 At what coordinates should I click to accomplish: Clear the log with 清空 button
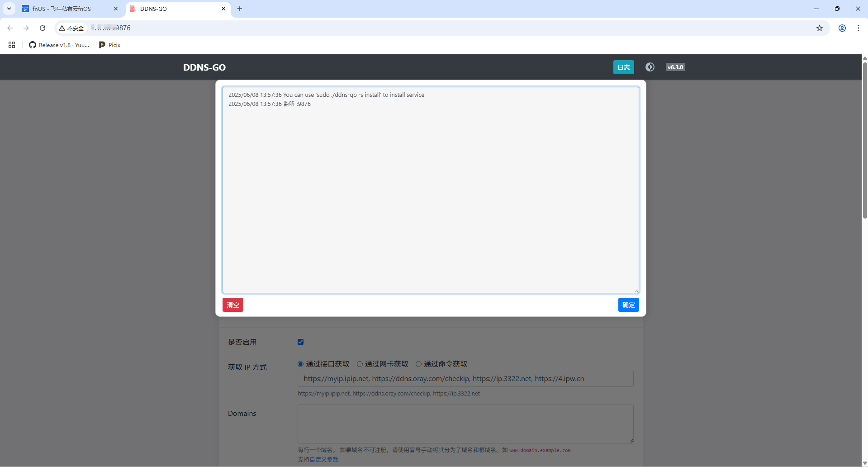click(232, 305)
